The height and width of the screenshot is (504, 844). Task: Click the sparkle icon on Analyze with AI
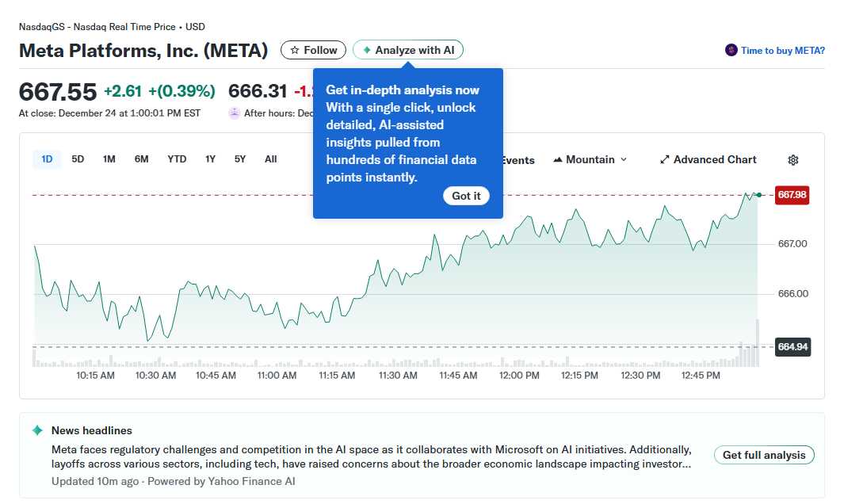[x=366, y=49]
